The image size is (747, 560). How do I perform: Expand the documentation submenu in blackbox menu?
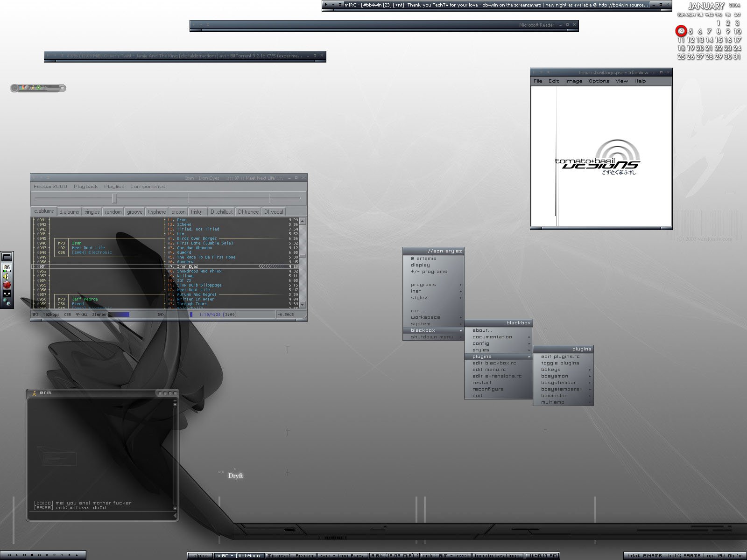[x=499, y=337]
